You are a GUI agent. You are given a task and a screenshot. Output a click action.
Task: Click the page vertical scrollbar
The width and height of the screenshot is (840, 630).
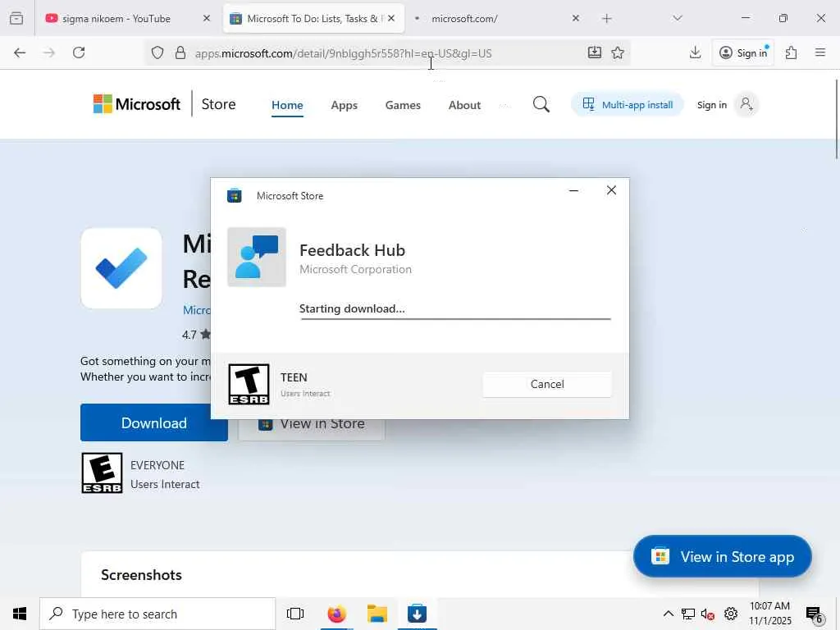coord(836,119)
